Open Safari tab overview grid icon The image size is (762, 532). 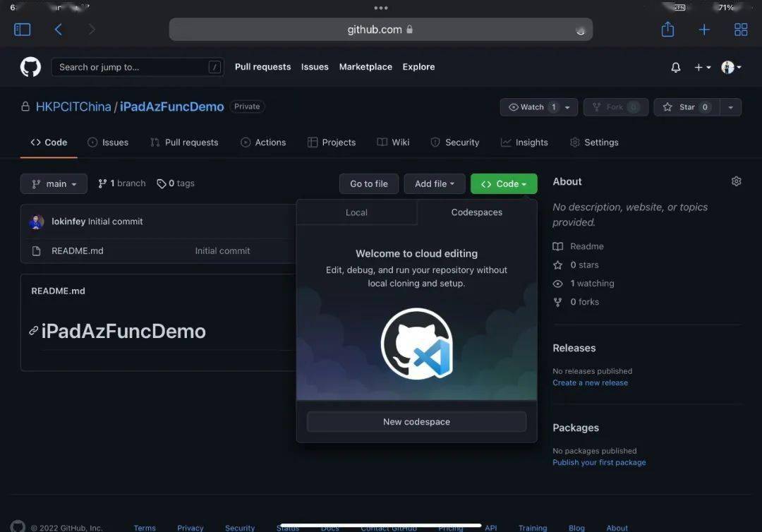(740, 29)
